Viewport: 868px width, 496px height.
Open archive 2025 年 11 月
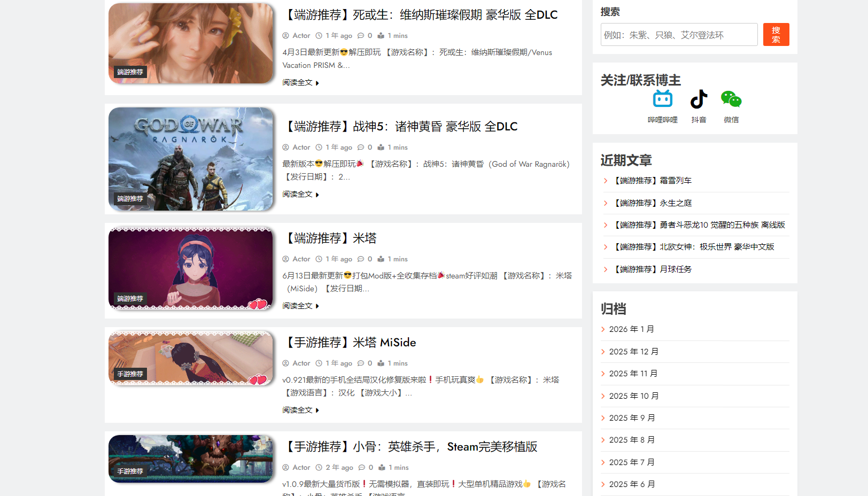[x=633, y=374]
